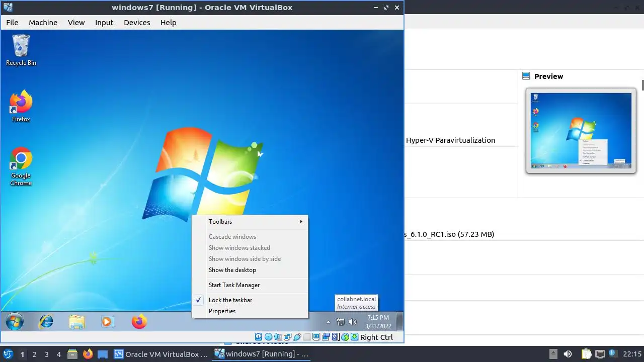This screenshot has width=644, height=362.
Task: Select the Firefox desktop shortcut
Action: [x=21, y=107]
